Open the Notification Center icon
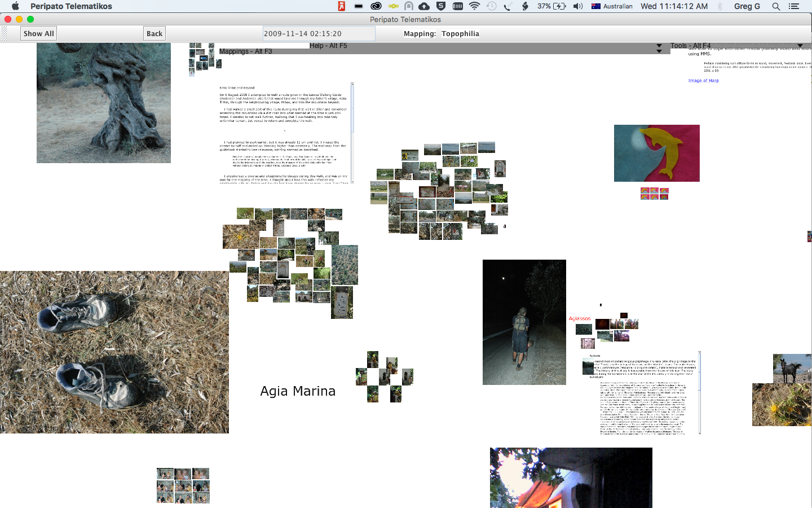 pos(794,6)
